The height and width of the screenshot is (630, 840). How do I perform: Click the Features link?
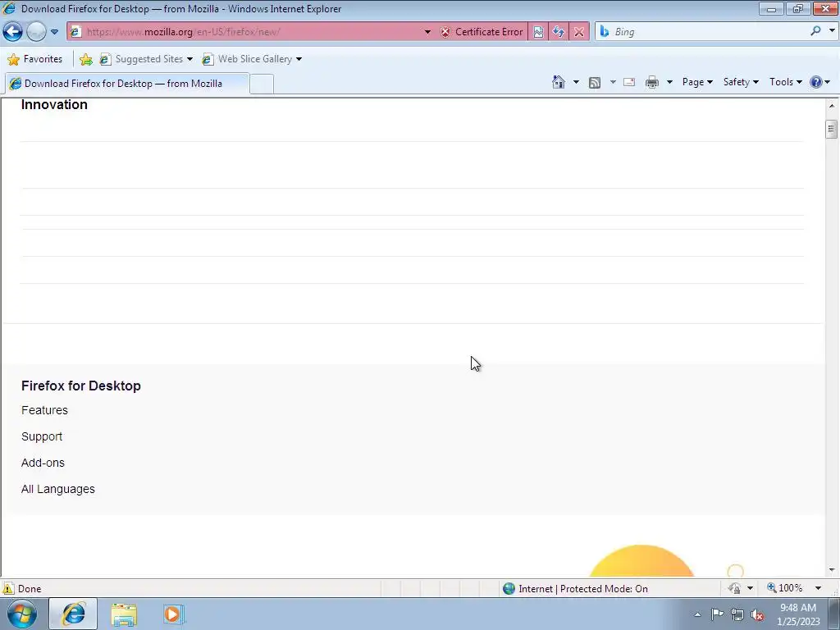coord(44,410)
